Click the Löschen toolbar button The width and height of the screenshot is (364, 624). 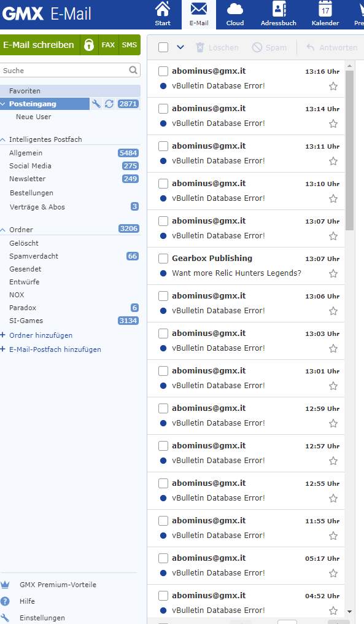click(x=217, y=47)
